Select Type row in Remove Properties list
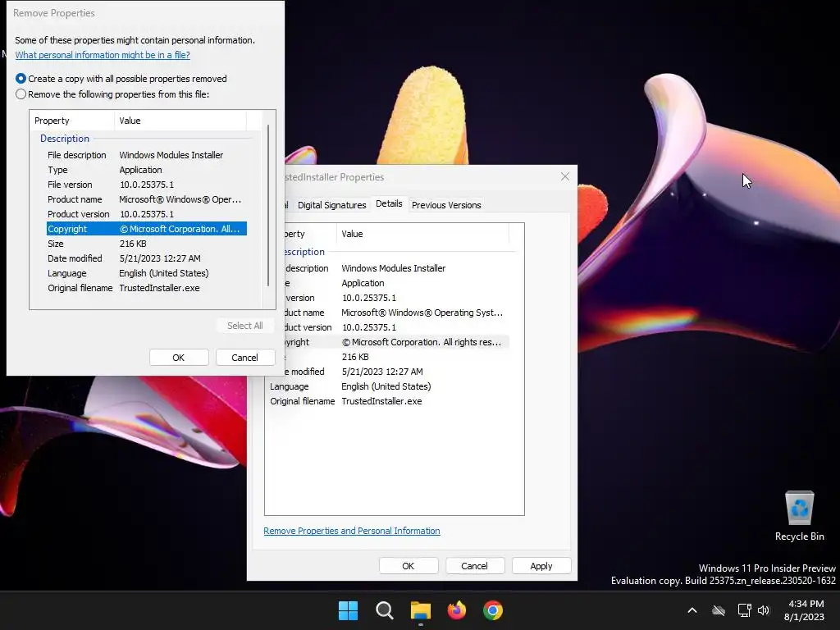840x630 pixels. pyautogui.click(x=147, y=170)
